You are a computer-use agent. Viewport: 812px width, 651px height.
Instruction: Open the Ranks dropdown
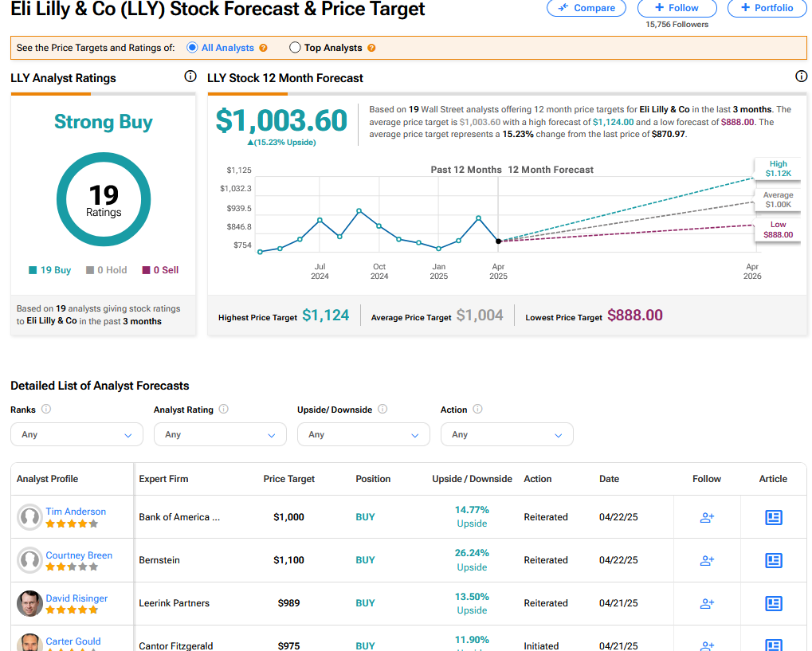click(x=76, y=434)
